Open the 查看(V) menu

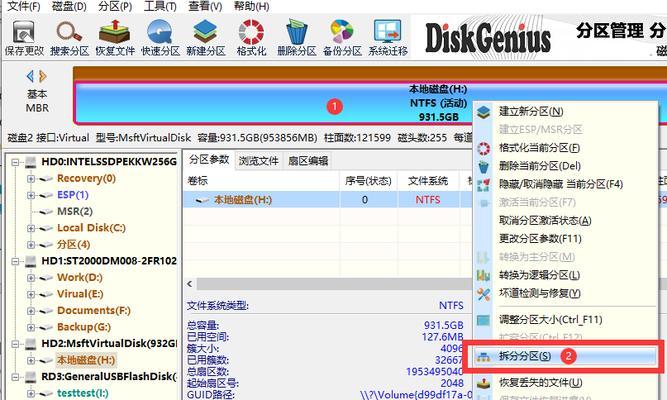(205, 6)
